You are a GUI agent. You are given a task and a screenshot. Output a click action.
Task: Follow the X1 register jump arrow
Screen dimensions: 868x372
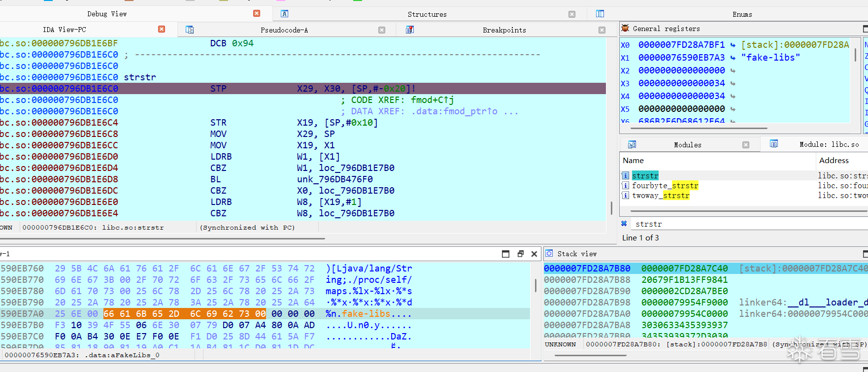click(x=733, y=58)
